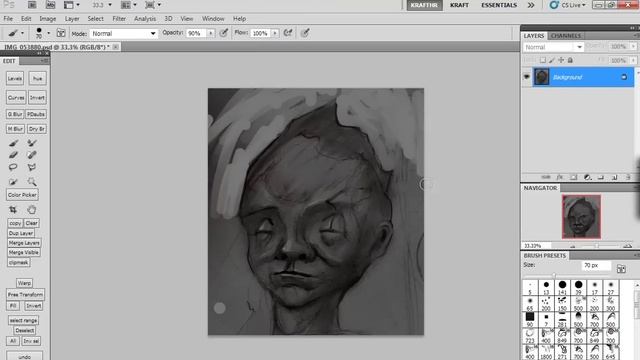Click the Dry Br button
Viewport: 640px width, 360px height.
click(x=37, y=129)
